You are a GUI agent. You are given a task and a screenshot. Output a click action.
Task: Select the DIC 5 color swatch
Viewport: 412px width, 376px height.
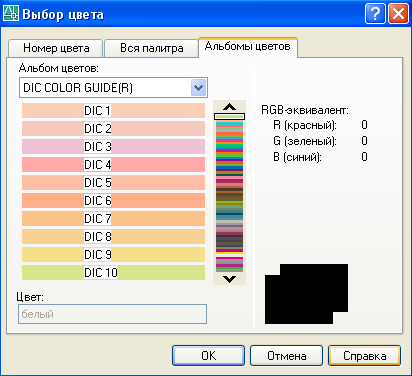[113, 183]
